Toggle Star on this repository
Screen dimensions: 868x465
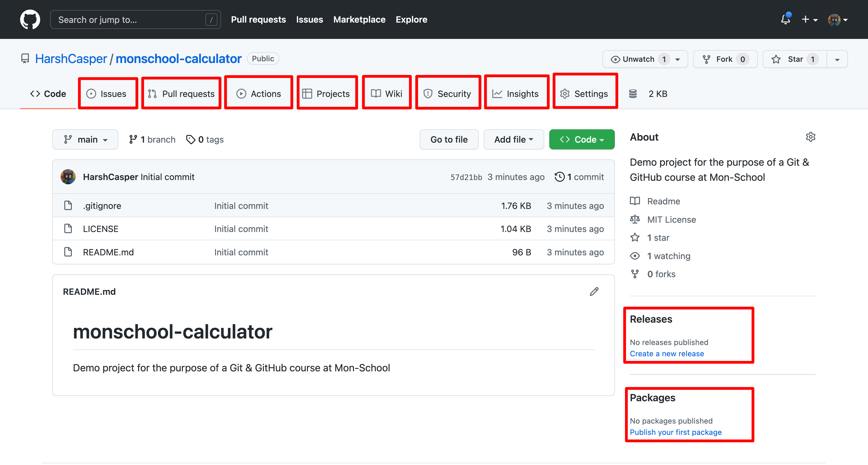[793, 59]
